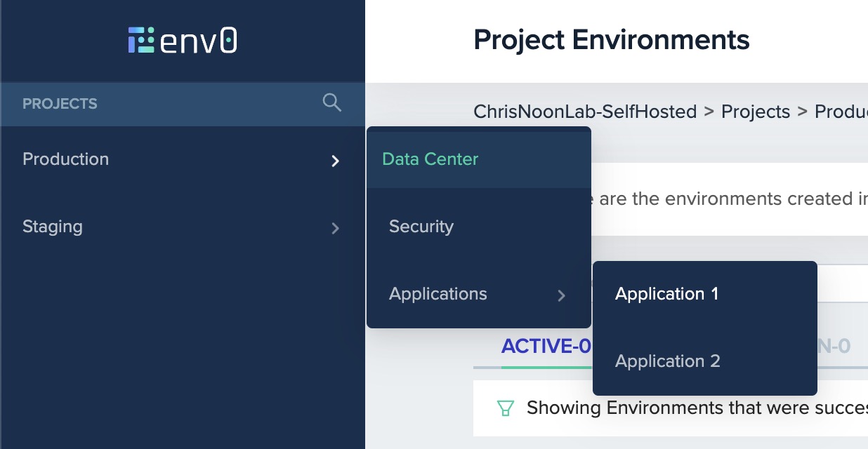Viewport: 868px width, 449px height.
Task: Open the Production project in the sidebar
Action: [65, 159]
